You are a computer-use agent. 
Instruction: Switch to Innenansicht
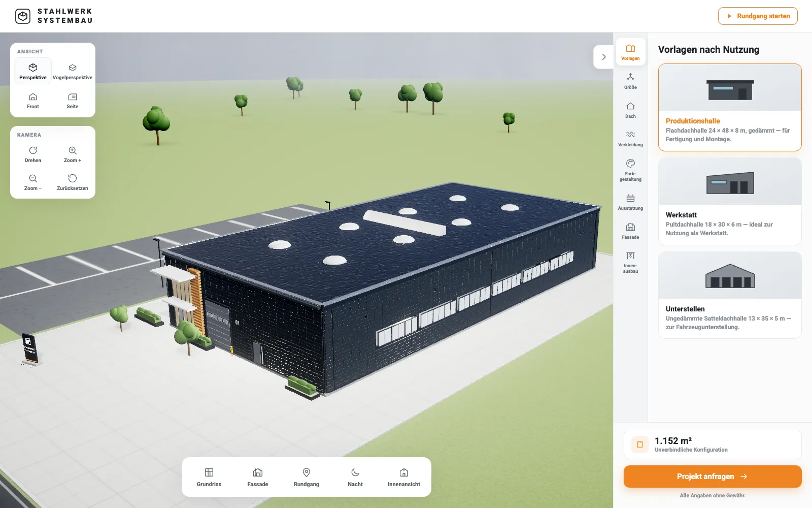click(404, 477)
